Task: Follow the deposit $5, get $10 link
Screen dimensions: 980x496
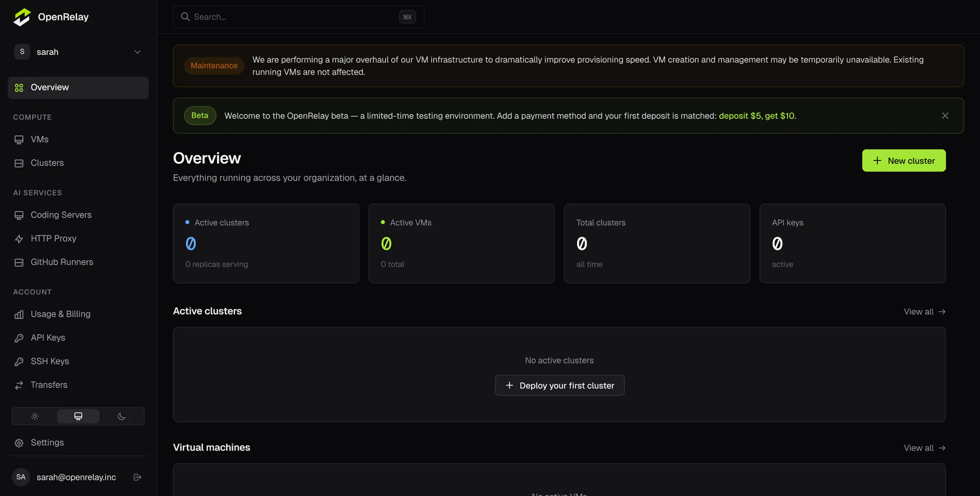Action: 757,116
